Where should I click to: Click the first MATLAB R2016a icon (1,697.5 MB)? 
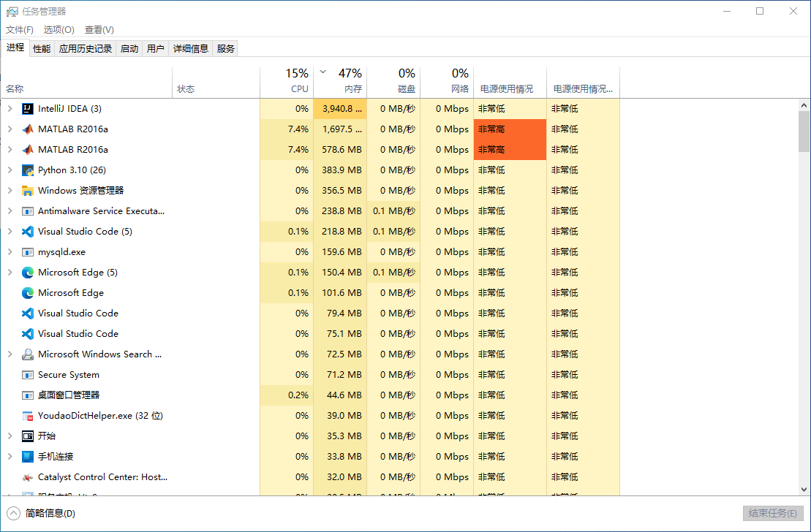click(27, 129)
